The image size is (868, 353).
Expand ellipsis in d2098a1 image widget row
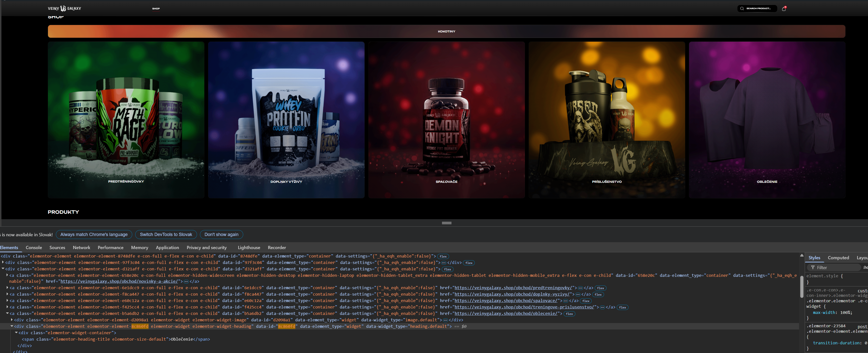tap(445, 320)
